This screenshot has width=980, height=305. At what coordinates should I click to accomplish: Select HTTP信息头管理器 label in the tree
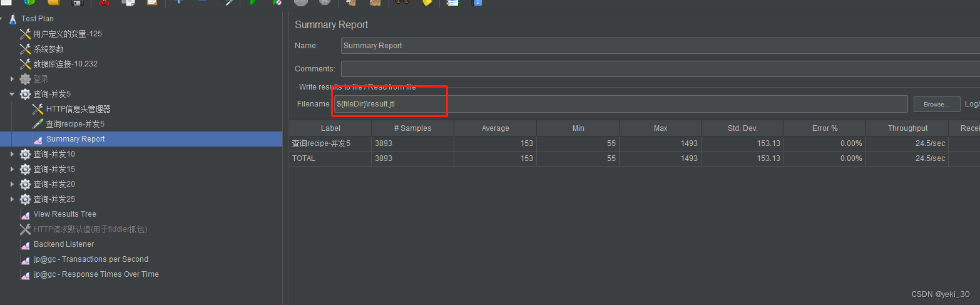coord(78,109)
